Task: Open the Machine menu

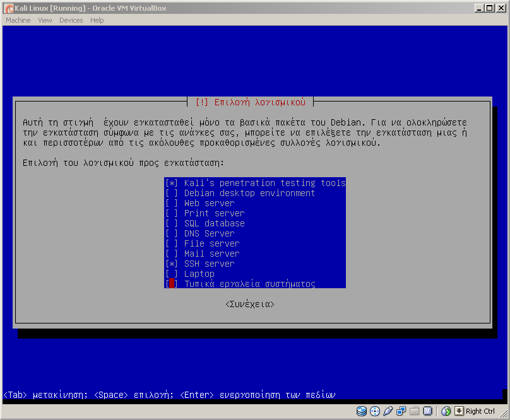Action: [x=18, y=20]
